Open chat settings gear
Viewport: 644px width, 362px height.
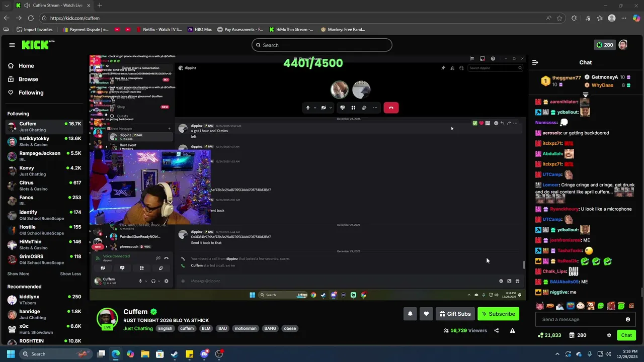[x=609, y=335]
